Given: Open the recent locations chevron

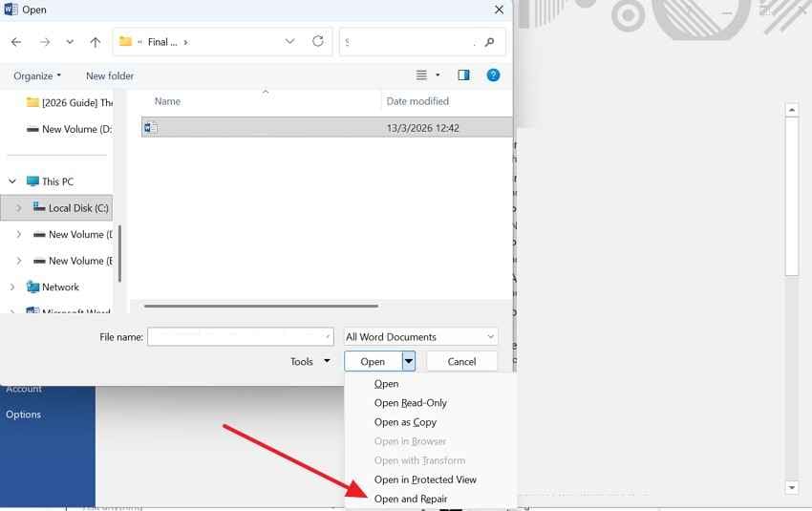Looking at the screenshot, I should pyautogui.click(x=70, y=42).
